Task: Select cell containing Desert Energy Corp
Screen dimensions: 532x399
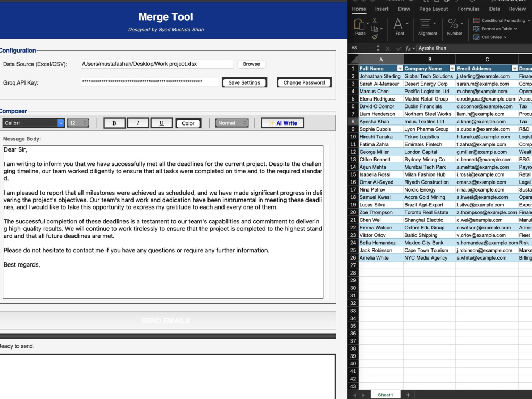Action: (429, 84)
